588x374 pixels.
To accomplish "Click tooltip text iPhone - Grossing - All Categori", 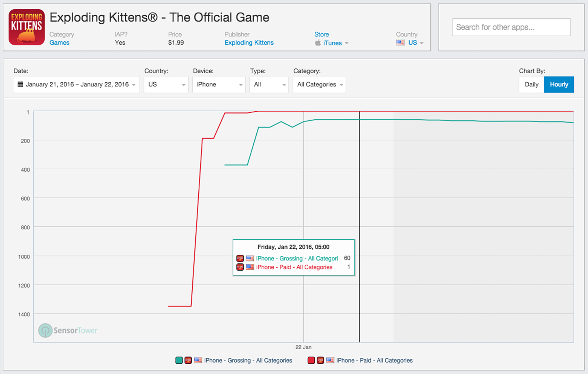I will [x=297, y=258].
